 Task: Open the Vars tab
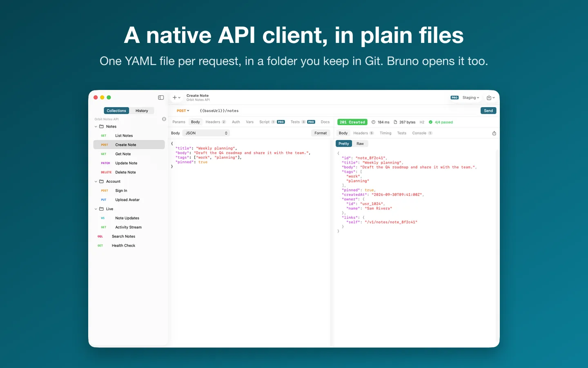pyautogui.click(x=250, y=122)
